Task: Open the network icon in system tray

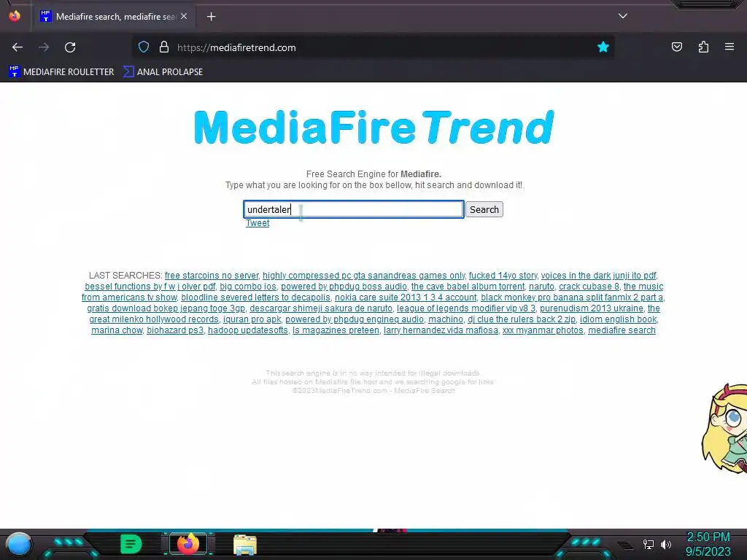Action: 648,544
